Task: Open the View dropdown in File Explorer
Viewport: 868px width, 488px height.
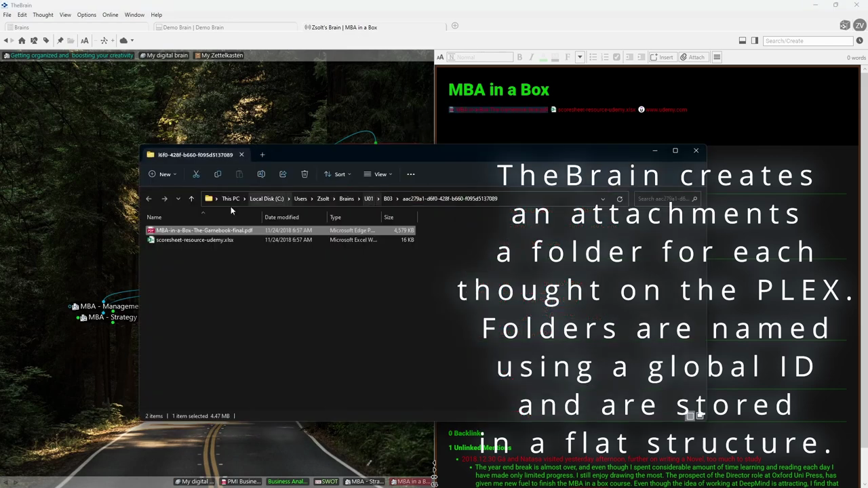Action: pyautogui.click(x=378, y=174)
